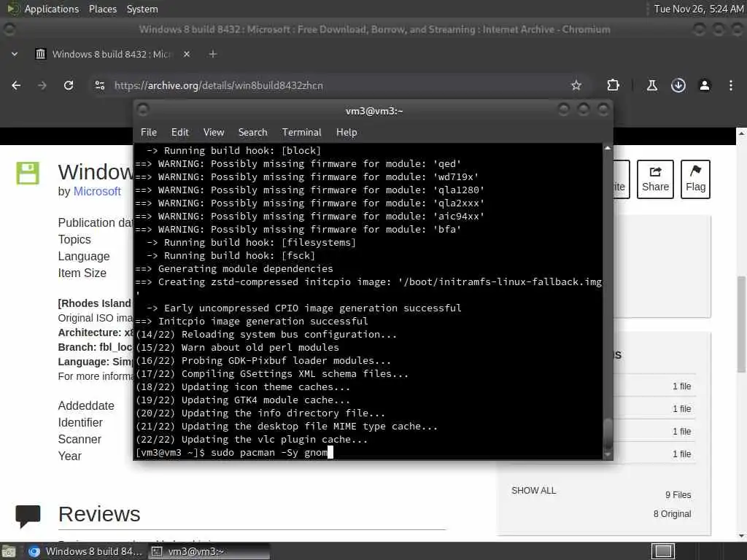Viewport: 747px width, 560px height.
Task: Flag this archive item
Action: 695,179
